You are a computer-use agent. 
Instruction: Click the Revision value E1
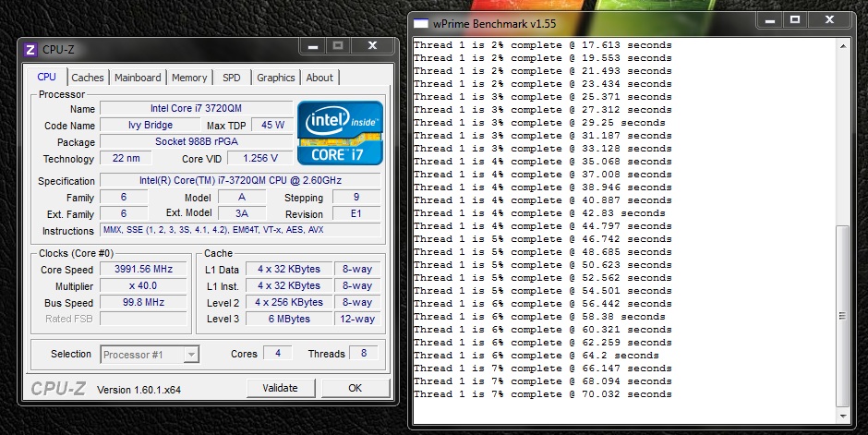tap(356, 213)
